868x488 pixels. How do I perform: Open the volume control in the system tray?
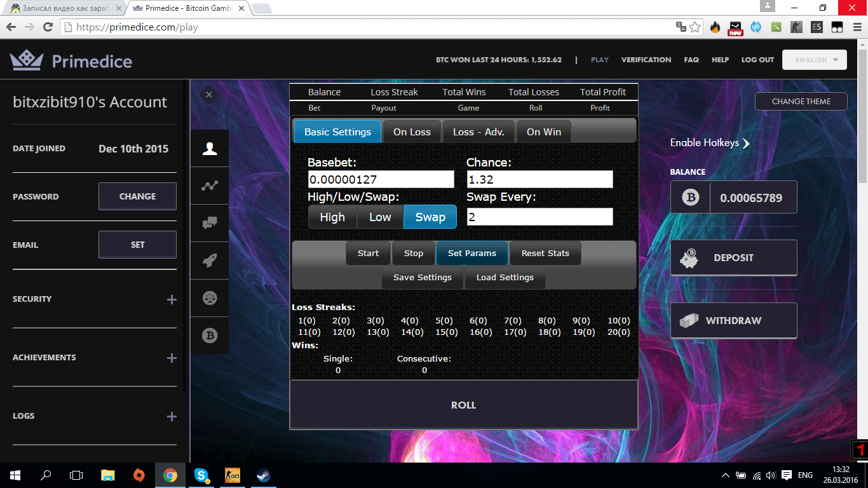pyautogui.click(x=771, y=475)
